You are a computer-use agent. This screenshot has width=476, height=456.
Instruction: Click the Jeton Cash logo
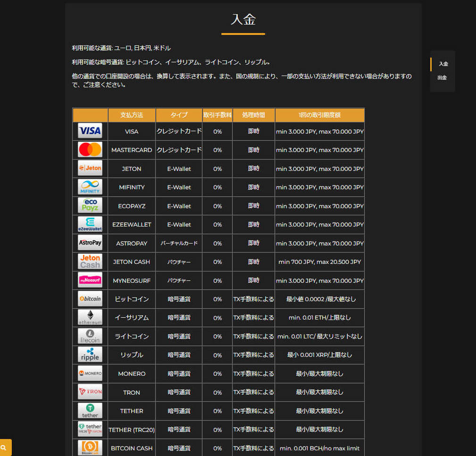click(x=90, y=261)
